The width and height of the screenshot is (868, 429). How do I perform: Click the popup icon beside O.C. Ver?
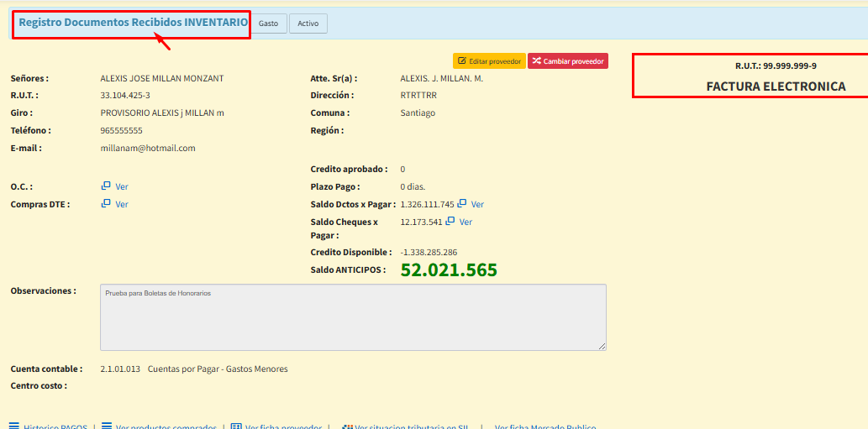click(x=106, y=186)
